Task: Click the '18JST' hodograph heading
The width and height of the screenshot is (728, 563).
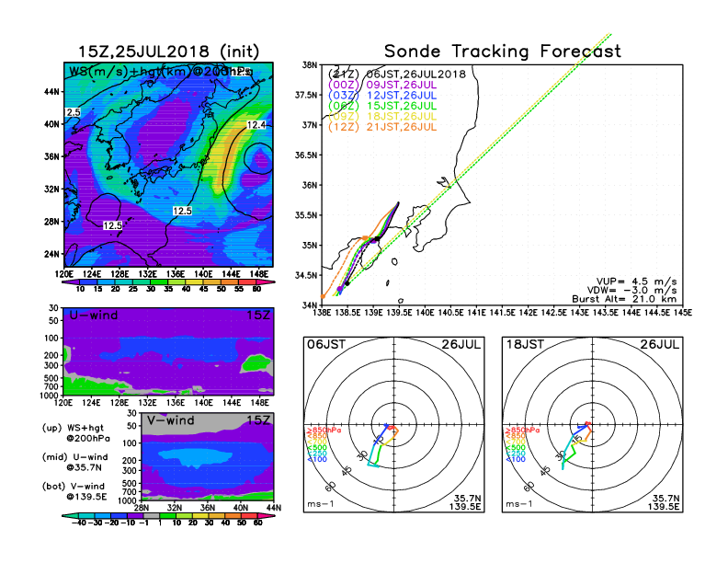Action: (525, 344)
